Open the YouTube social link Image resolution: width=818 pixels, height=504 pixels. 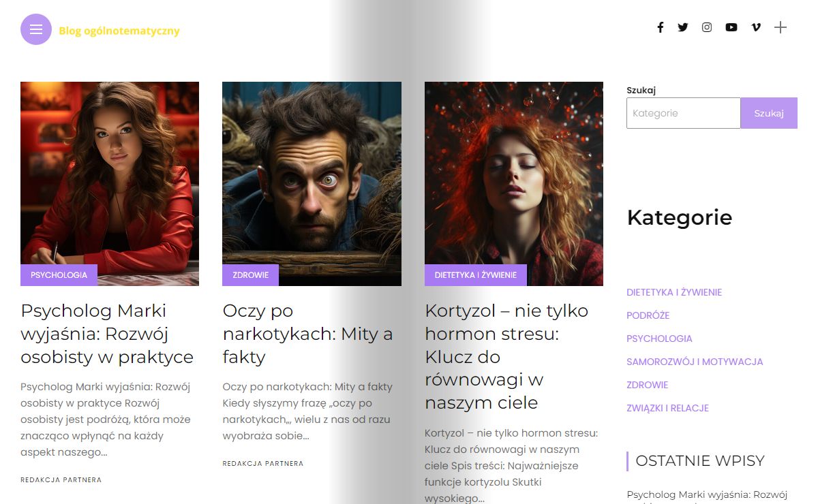pos(731,27)
